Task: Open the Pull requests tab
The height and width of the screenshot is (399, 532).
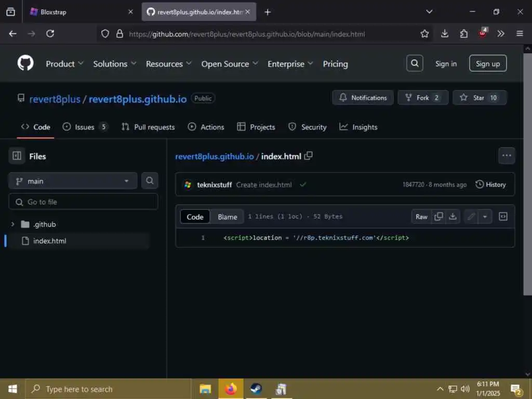Action: pos(148,127)
